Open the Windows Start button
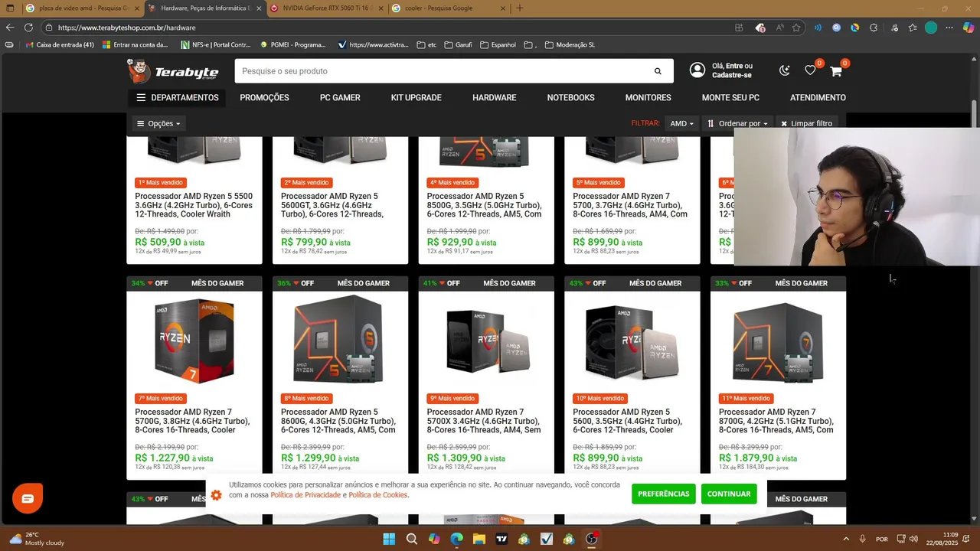Viewport: 980px width, 551px height. pos(389,539)
